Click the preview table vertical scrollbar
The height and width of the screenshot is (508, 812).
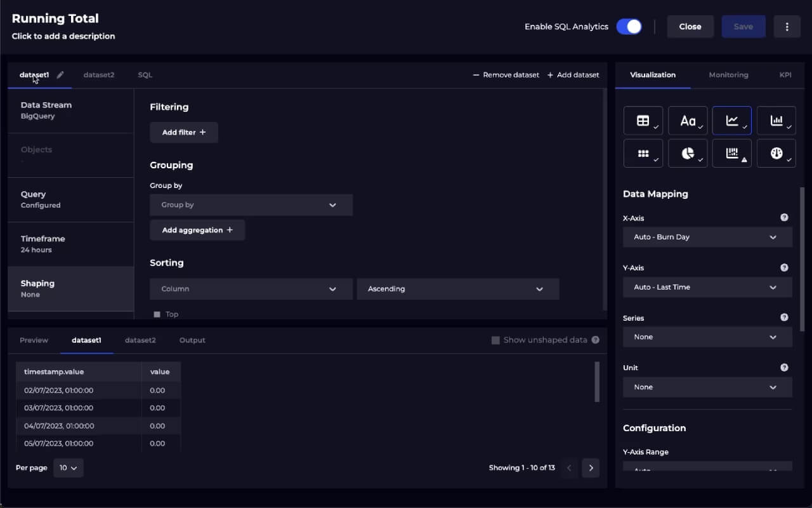click(x=597, y=382)
